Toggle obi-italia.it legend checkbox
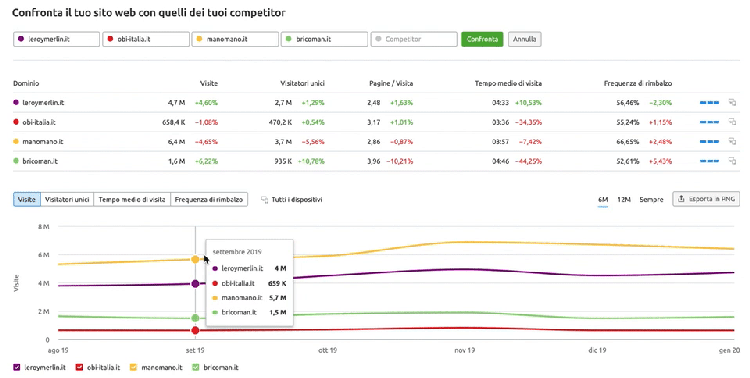The width and height of the screenshot is (750, 378). (x=79, y=367)
